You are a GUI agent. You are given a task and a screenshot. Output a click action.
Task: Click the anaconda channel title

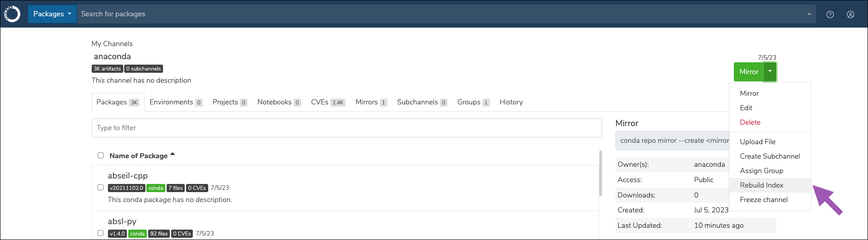pos(112,56)
